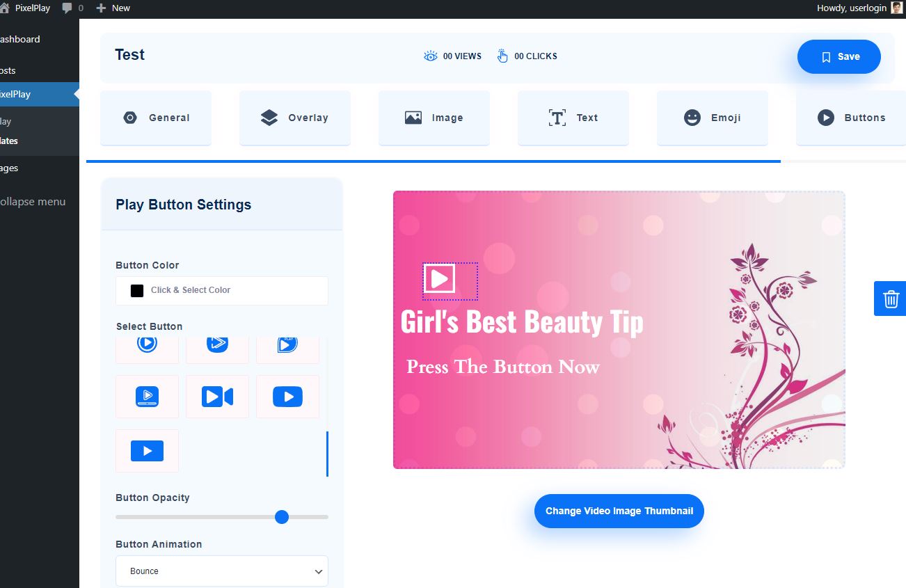Open Pages in the sidebar
The image size is (906, 588).
click(x=40, y=168)
